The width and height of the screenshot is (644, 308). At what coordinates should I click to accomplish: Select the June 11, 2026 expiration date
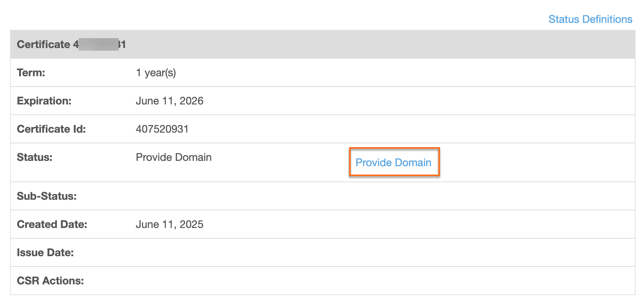point(169,101)
